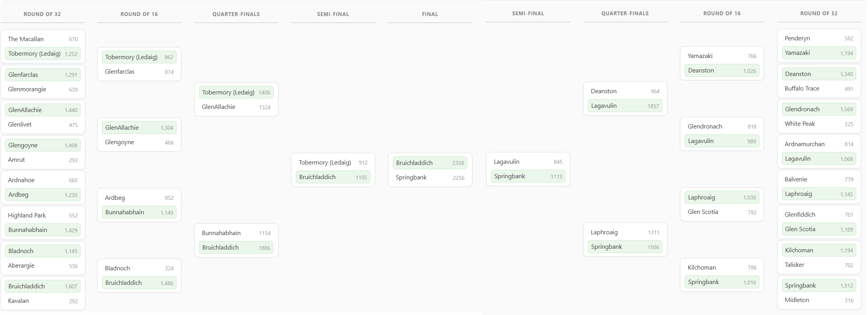This screenshot has height=315, width=868.
Task: Select Kilchoman in right Round of 16
Action: point(722,268)
